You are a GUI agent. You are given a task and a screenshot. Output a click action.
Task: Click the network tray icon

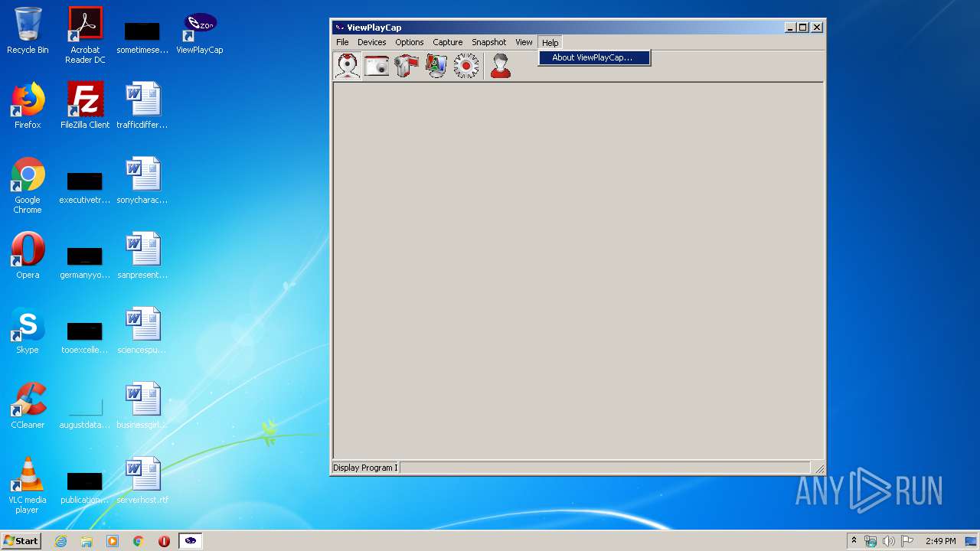(871, 541)
